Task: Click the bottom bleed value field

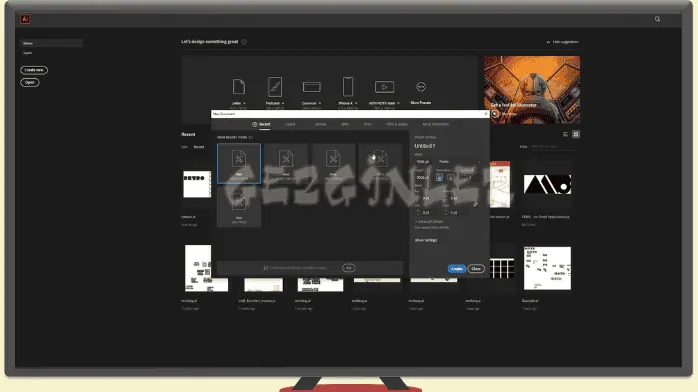Action: click(454, 198)
